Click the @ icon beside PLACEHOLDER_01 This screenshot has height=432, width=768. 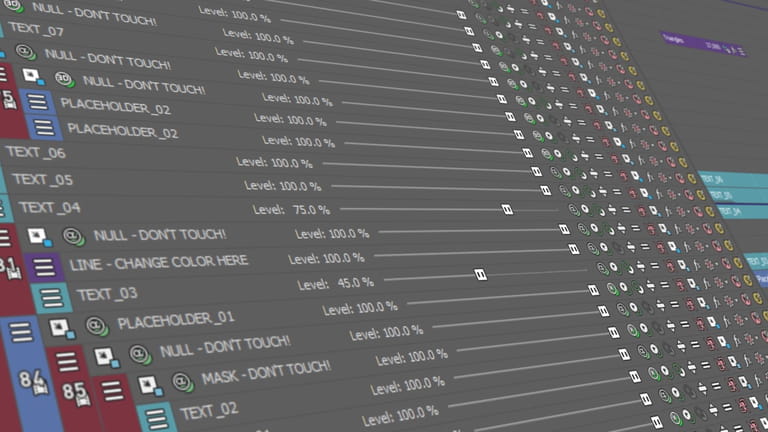pos(95,326)
